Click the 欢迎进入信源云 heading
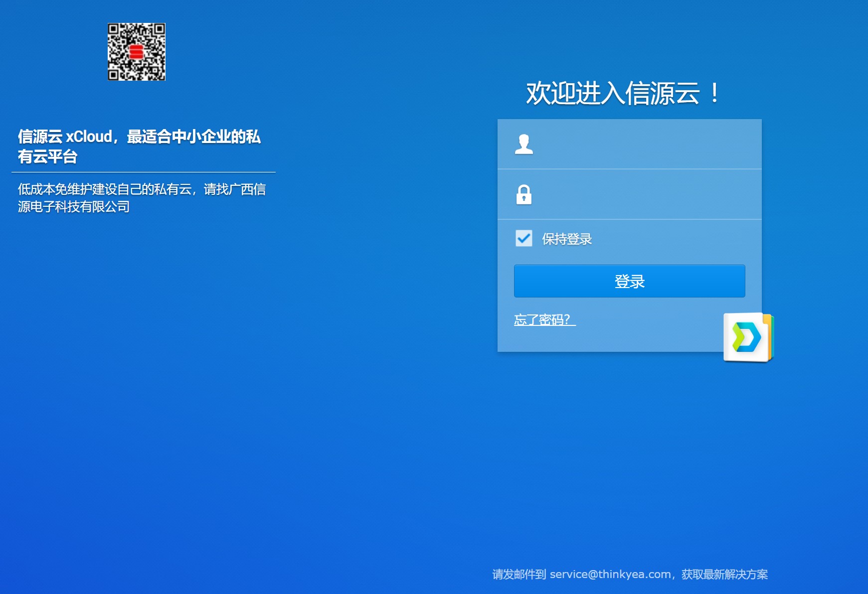This screenshot has width=868, height=594. click(623, 93)
